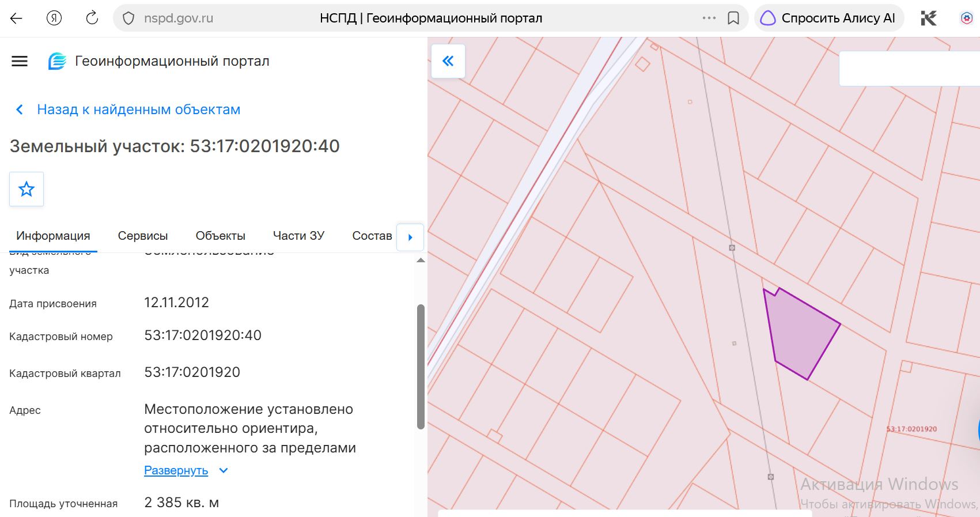Viewport: 980px width, 517px height.
Task: Switch to the Сервисы tab
Action: coord(143,236)
